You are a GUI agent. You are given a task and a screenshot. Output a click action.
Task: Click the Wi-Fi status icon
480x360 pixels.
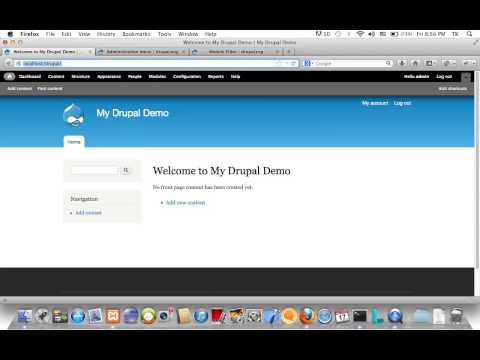360,34
